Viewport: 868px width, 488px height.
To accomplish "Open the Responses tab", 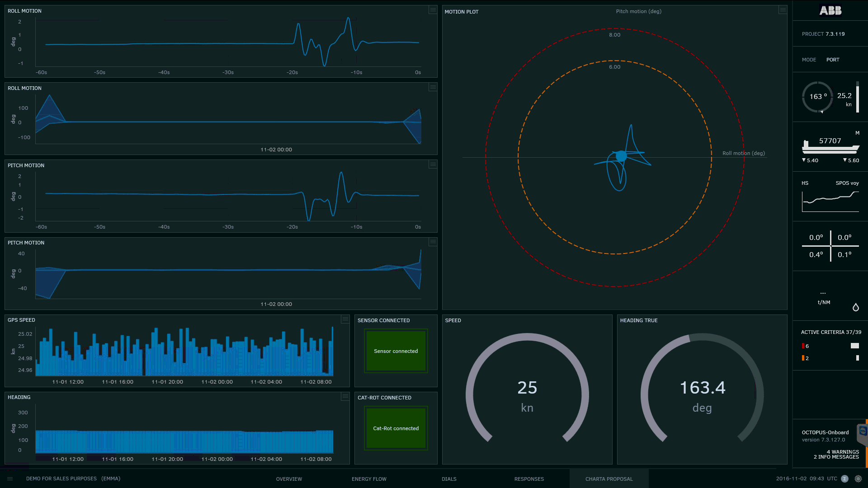I will (x=529, y=479).
